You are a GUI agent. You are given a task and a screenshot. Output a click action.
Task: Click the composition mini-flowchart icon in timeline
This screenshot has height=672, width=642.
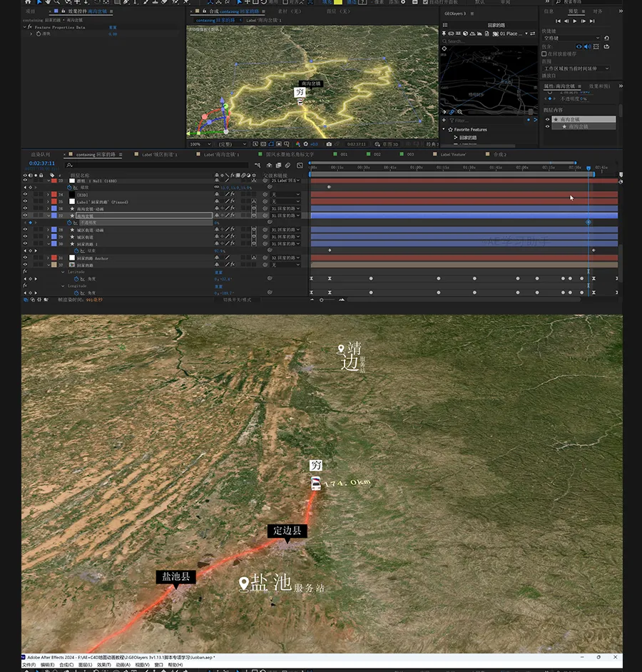[257, 165]
